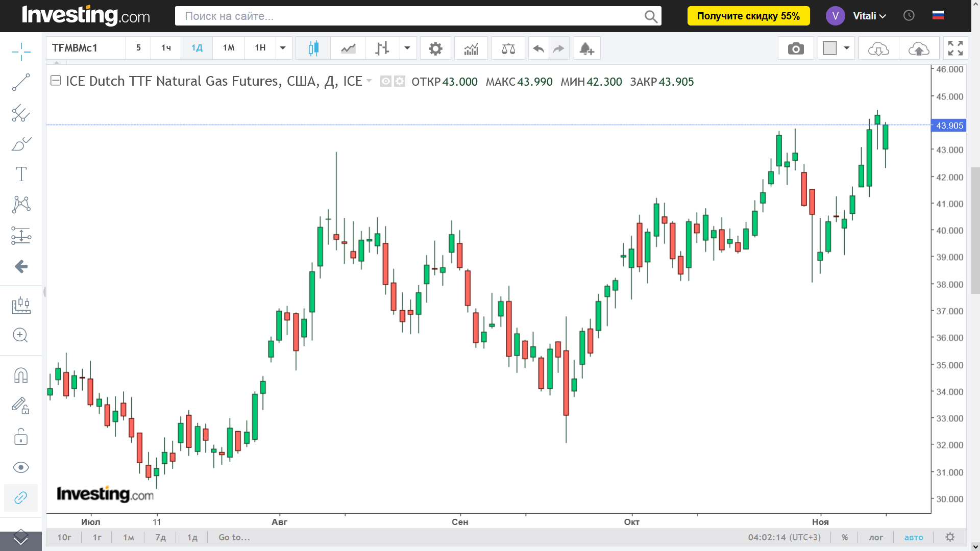This screenshot has height=551, width=980.
Task: Expand the time interval dropdown arrow
Action: [283, 48]
